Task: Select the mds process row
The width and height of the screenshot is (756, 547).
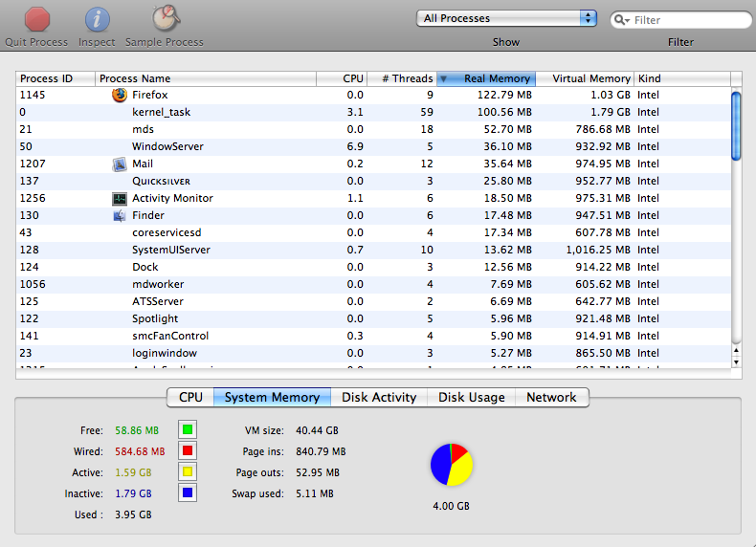Action: click(x=373, y=130)
